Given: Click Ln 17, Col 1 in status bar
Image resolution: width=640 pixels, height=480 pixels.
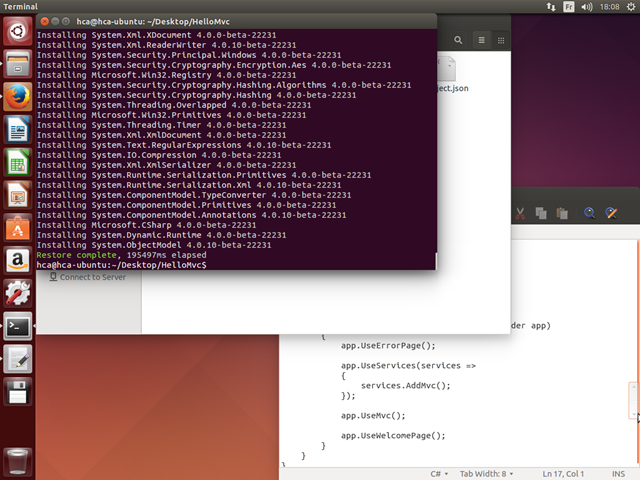Looking at the screenshot, I should [x=563, y=473].
